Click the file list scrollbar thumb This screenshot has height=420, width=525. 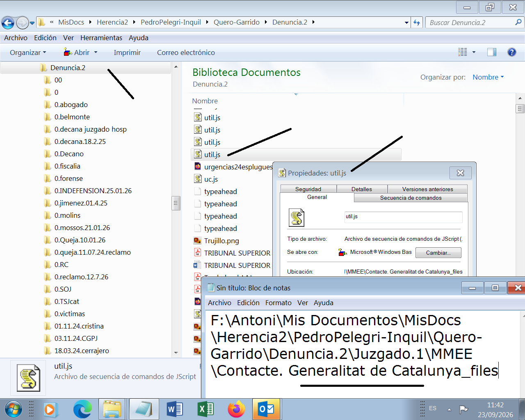(x=520, y=109)
